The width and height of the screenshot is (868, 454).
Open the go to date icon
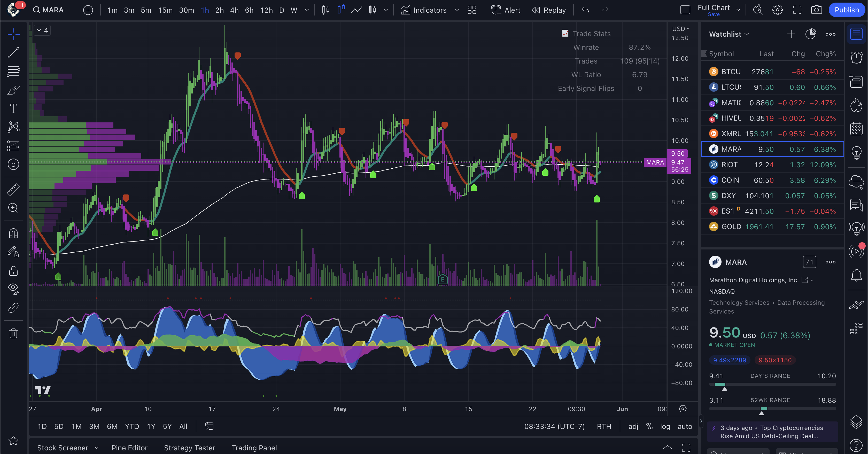(x=209, y=426)
